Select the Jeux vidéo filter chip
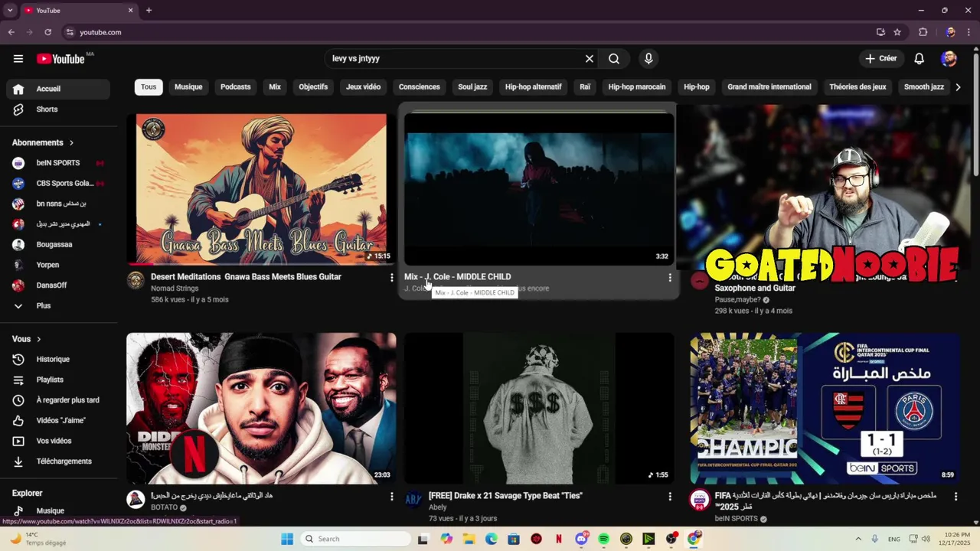The width and height of the screenshot is (980, 551). coord(363,86)
